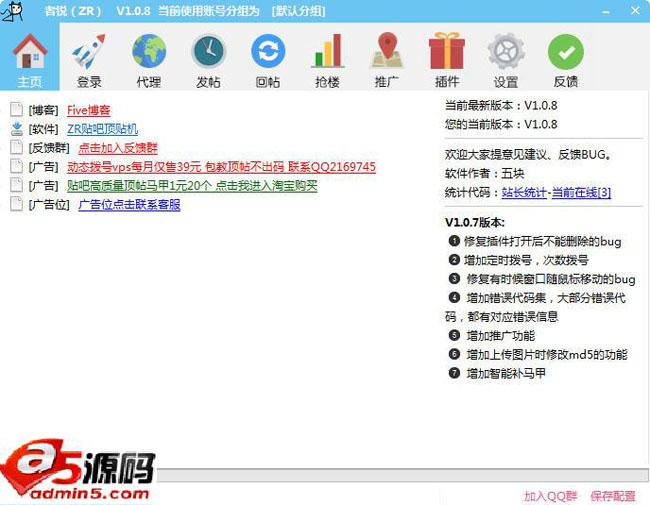
Task: Click the 当前最新版本：V1.0.8 text
Action: pos(501,105)
